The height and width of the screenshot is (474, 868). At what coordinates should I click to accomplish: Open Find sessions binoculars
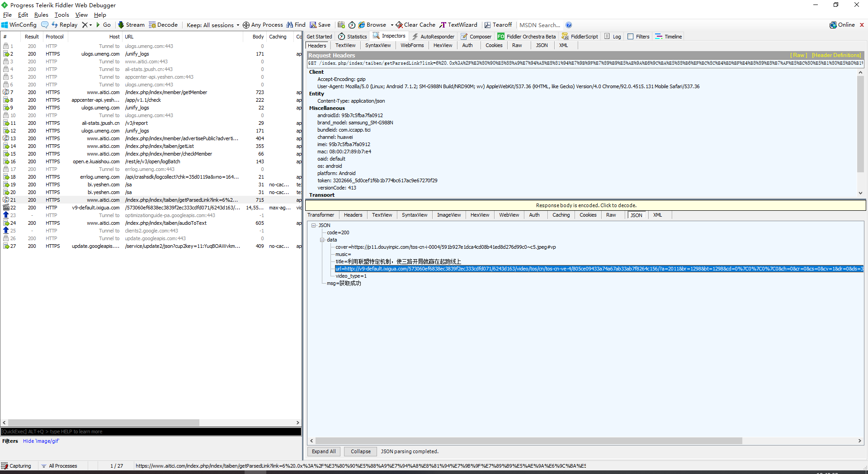coord(296,25)
